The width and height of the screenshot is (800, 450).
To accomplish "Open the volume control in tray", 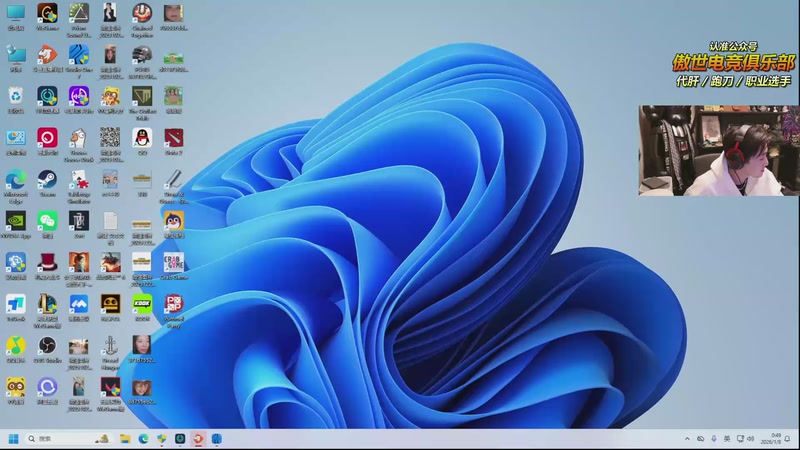I will point(751,439).
